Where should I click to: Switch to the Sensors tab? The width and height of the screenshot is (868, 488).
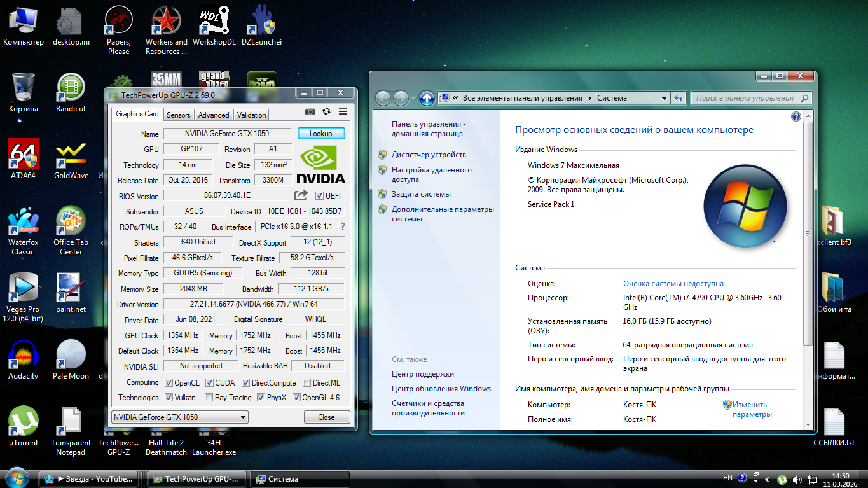coord(178,115)
